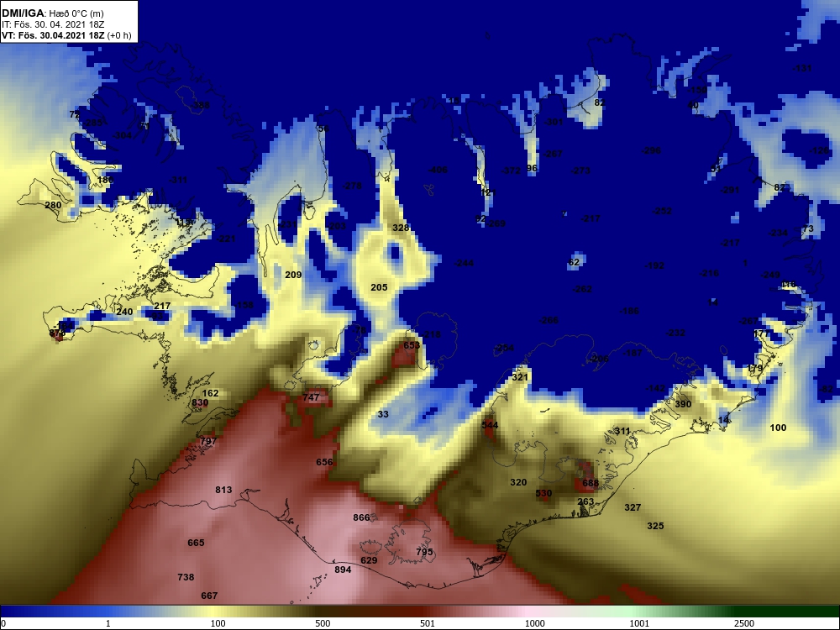Select the value 205 on the map
This screenshot has width=840, height=630.
point(379,287)
